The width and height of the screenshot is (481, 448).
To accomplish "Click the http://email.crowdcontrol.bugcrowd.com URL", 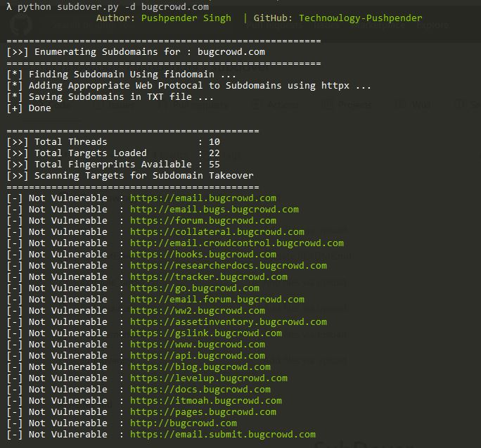I will click(x=237, y=243).
